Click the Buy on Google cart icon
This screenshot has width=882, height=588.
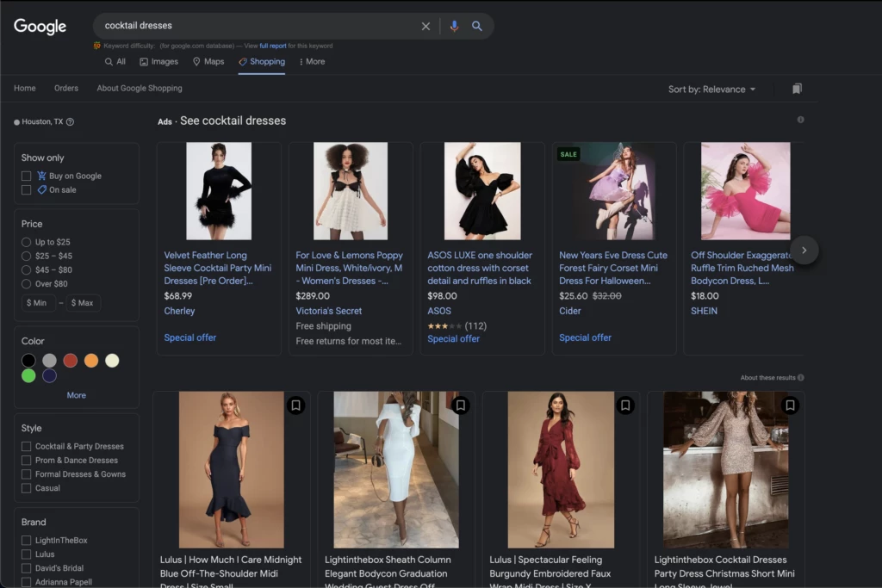tap(41, 176)
